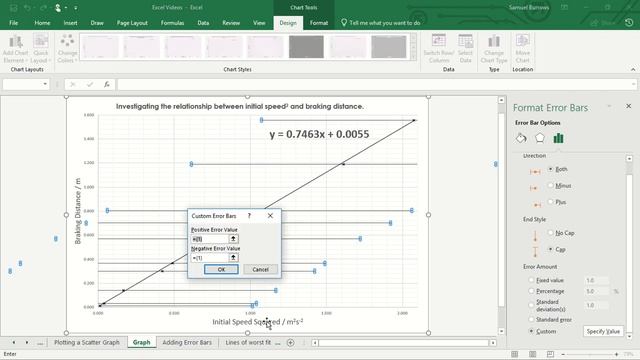Viewport: 640px width, 360px height.
Task: Switch to Normal view in status bar
Action: click(x=515, y=354)
